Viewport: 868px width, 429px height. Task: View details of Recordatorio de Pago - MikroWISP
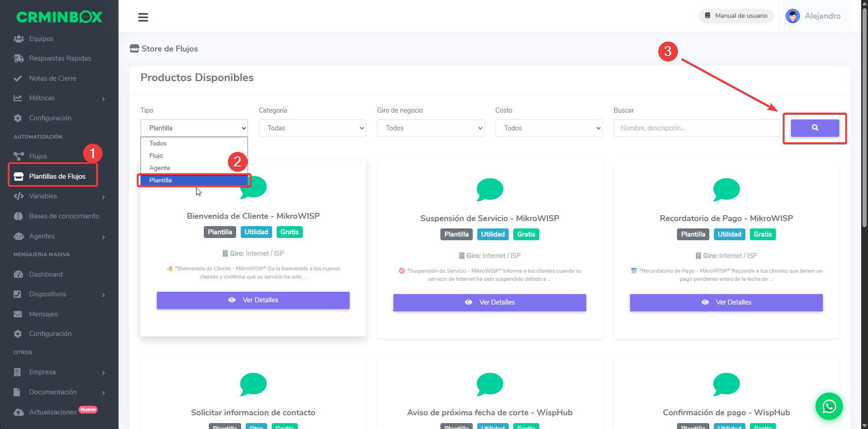[726, 302]
